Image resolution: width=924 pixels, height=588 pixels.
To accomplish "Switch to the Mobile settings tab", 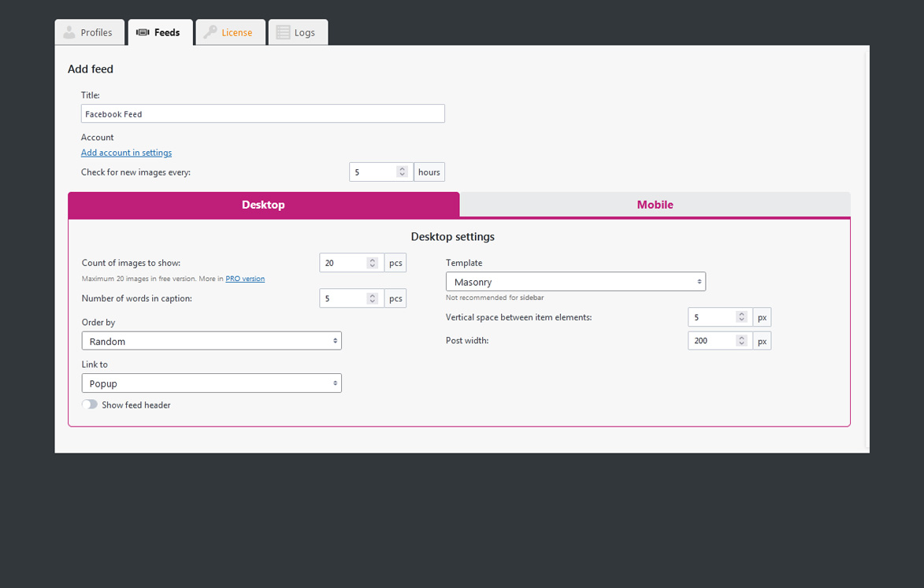I will (655, 205).
